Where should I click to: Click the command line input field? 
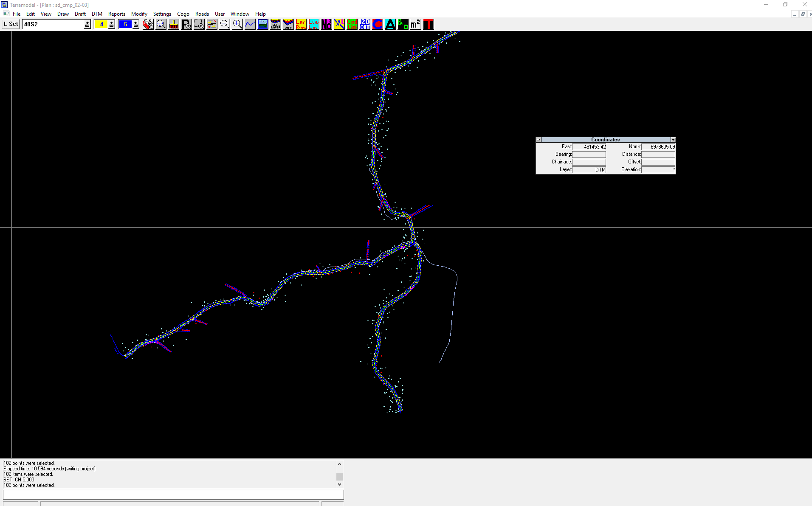tap(173, 495)
